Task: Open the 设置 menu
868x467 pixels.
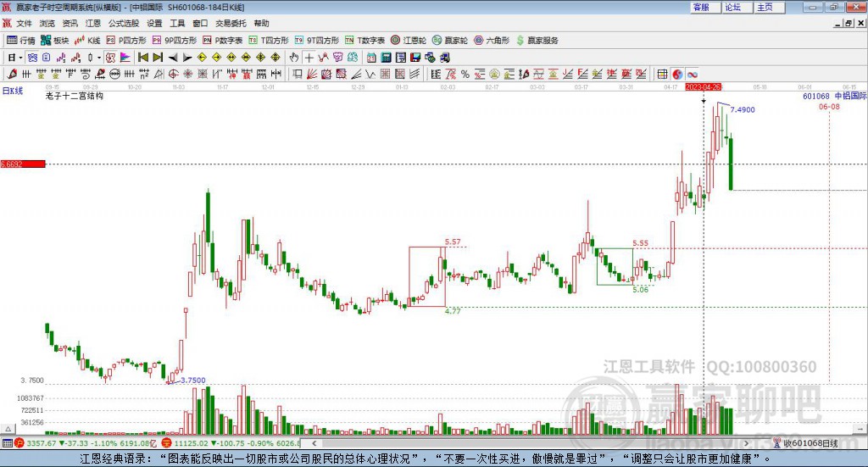Action: pyautogui.click(x=154, y=23)
